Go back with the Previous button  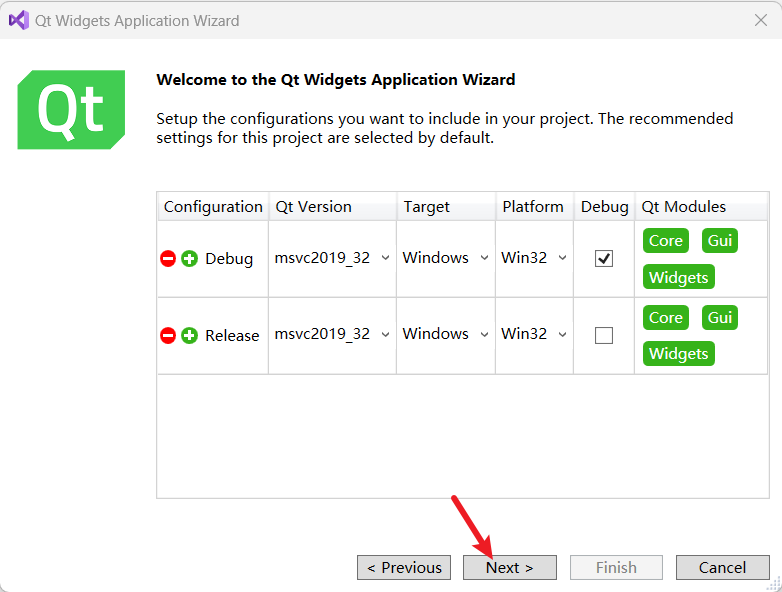404,568
